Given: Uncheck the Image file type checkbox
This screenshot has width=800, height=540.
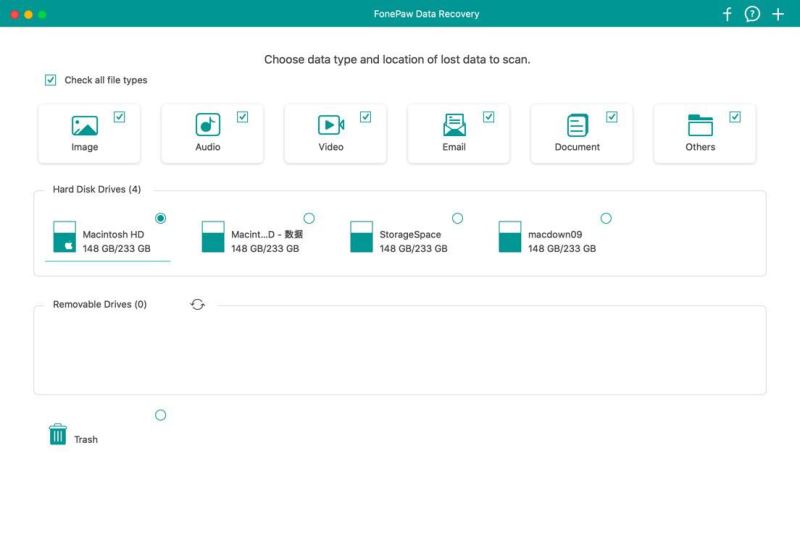Looking at the screenshot, I should pyautogui.click(x=119, y=117).
